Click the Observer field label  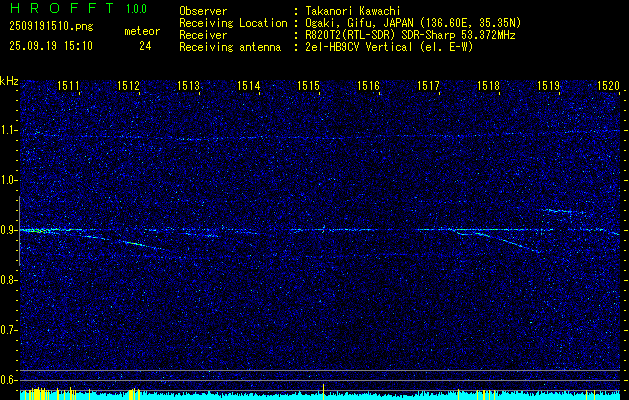point(203,11)
